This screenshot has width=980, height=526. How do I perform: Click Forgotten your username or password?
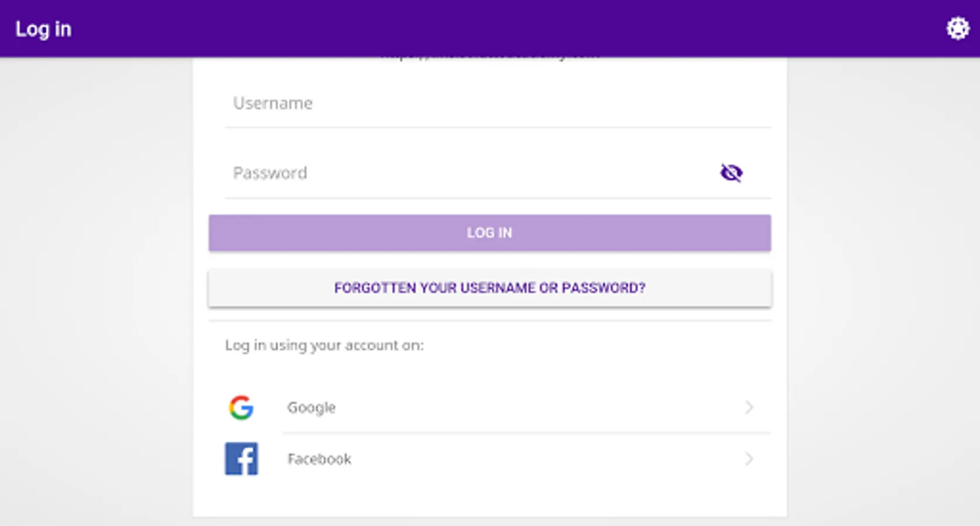pyautogui.click(x=489, y=288)
